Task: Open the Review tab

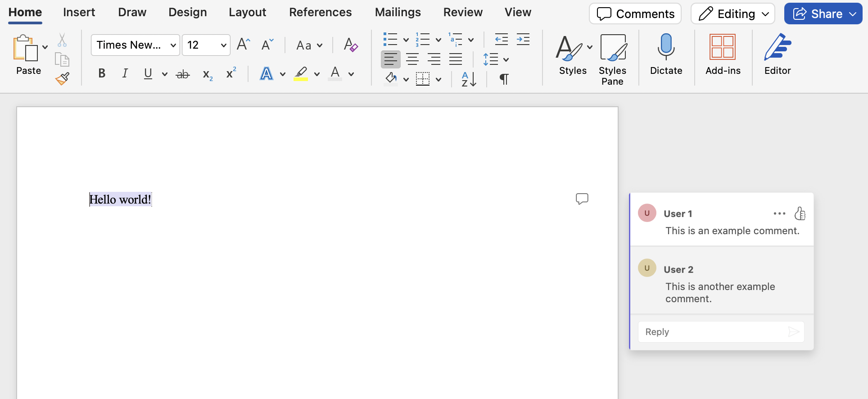Action: [463, 12]
